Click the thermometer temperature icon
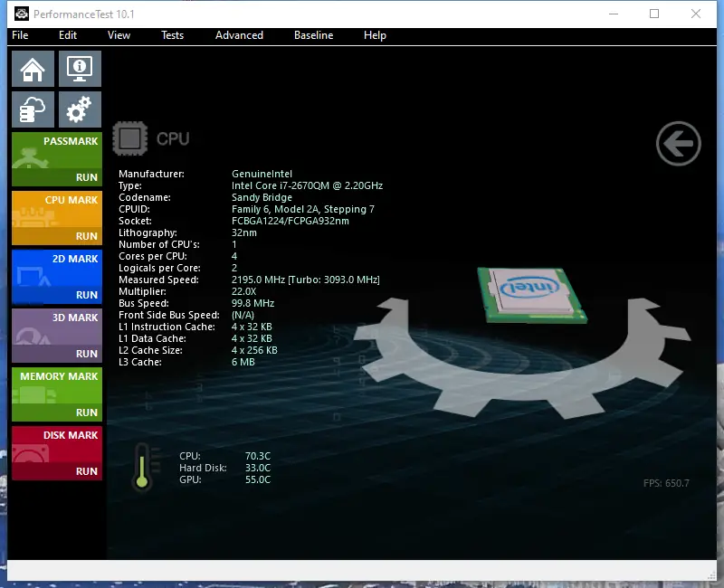The width and height of the screenshot is (724, 588). [143, 466]
